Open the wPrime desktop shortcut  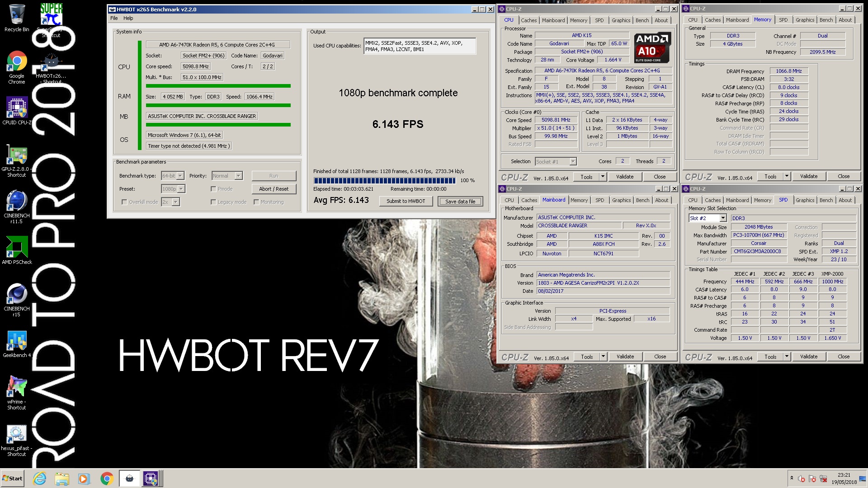tap(17, 393)
